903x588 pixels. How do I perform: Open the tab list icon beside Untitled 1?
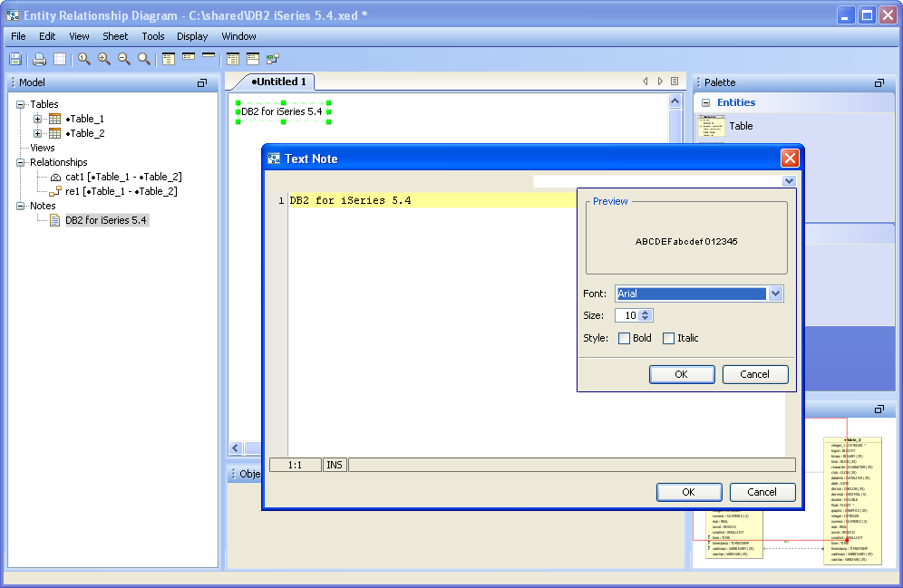(675, 82)
